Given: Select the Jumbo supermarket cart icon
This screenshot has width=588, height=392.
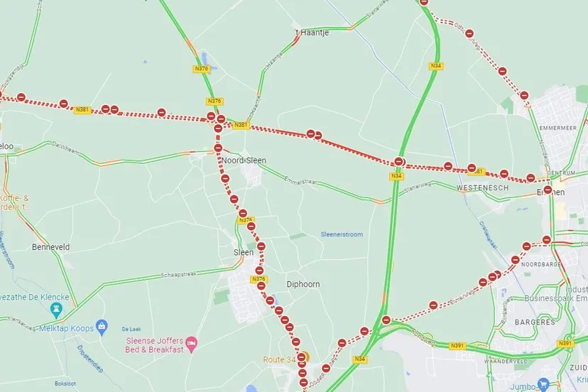Looking at the screenshot, I should coord(544,383).
